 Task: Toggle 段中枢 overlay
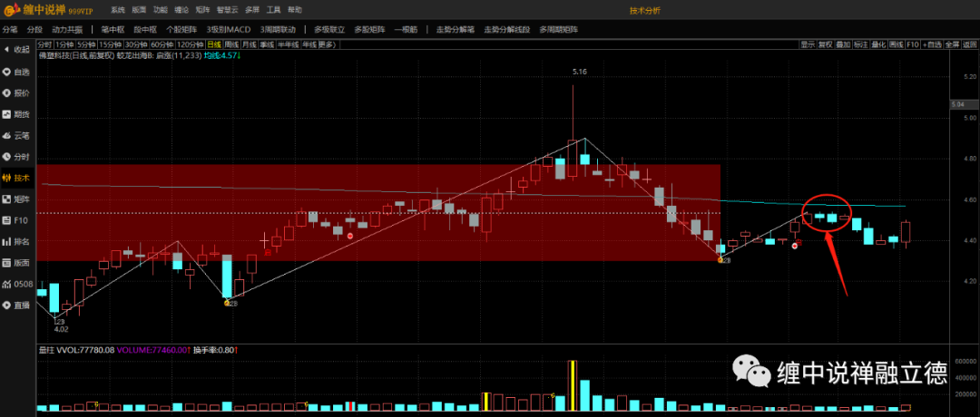pos(145,29)
